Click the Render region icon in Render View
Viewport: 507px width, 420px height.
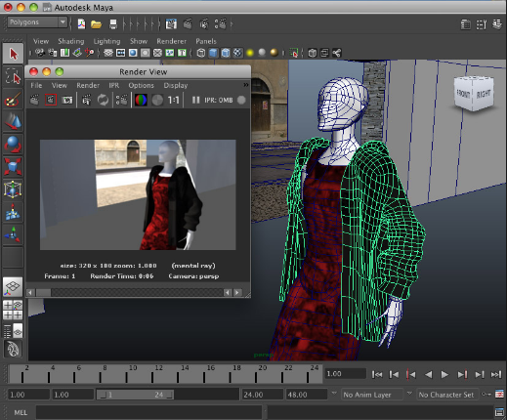(51, 100)
